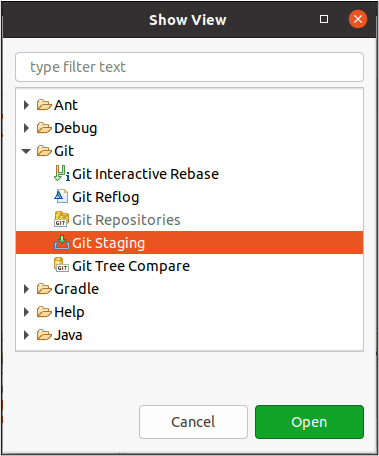
Task: Select the 'Java' category label
Action: click(x=68, y=335)
